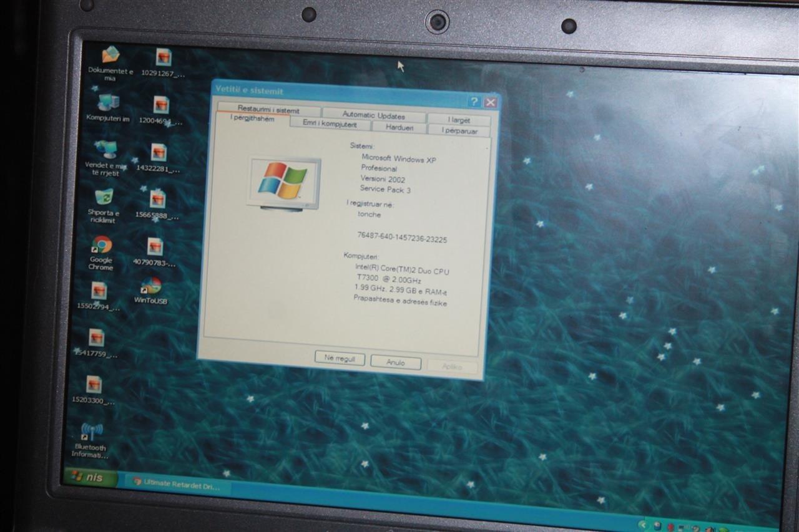The height and width of the screenshot is (532, 799).
Task: Open the Dokumentet e mia desktop icon
Action: [110, 62]
